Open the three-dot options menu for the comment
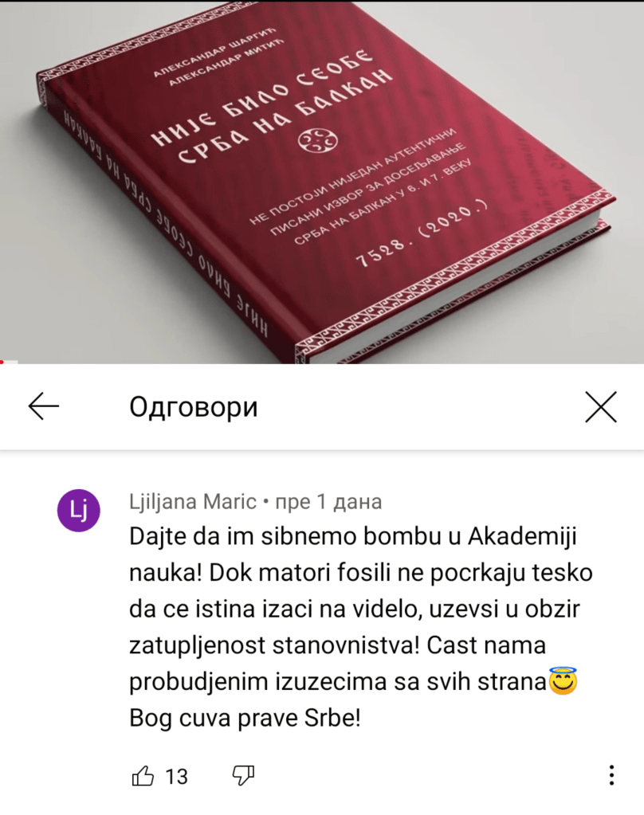Screen dimensions: 644x815 click(x=612, y=775)
